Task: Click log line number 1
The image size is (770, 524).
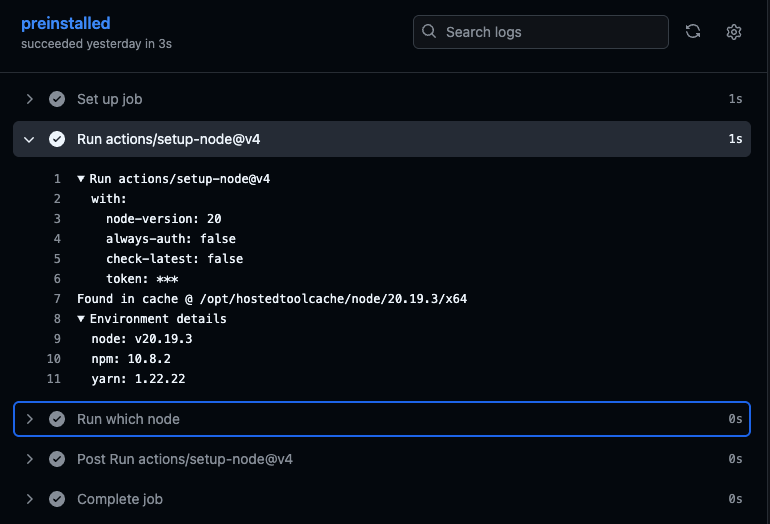Action: coord(57,179)
